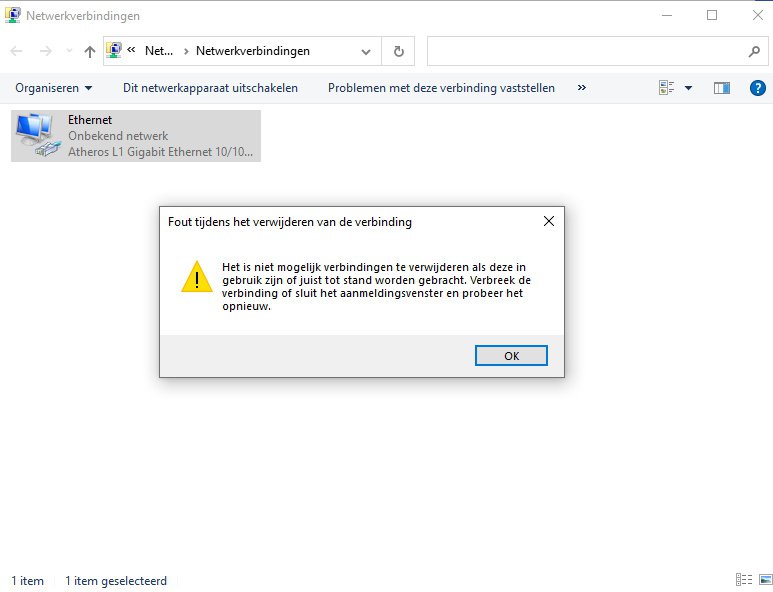
Task: Click dialog title Fout tijdens het verwijderen
Action: pyautogui.click(x=290, y=222)
